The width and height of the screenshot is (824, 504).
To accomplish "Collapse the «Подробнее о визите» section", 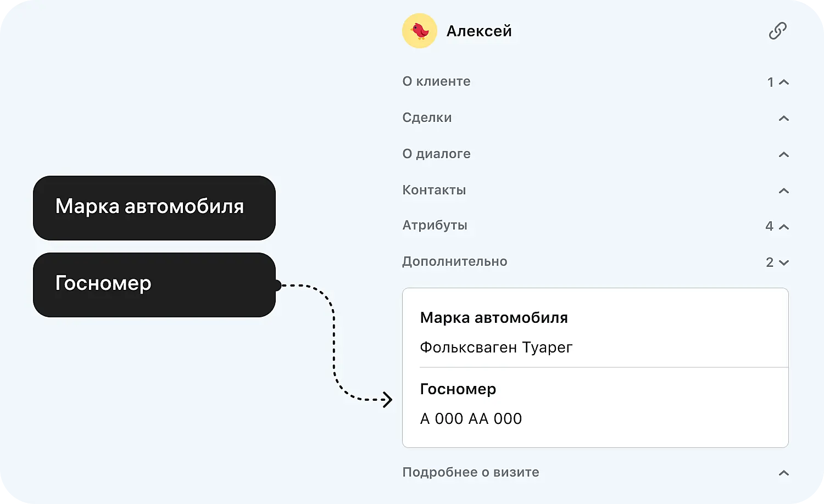I will coord(782,472).
